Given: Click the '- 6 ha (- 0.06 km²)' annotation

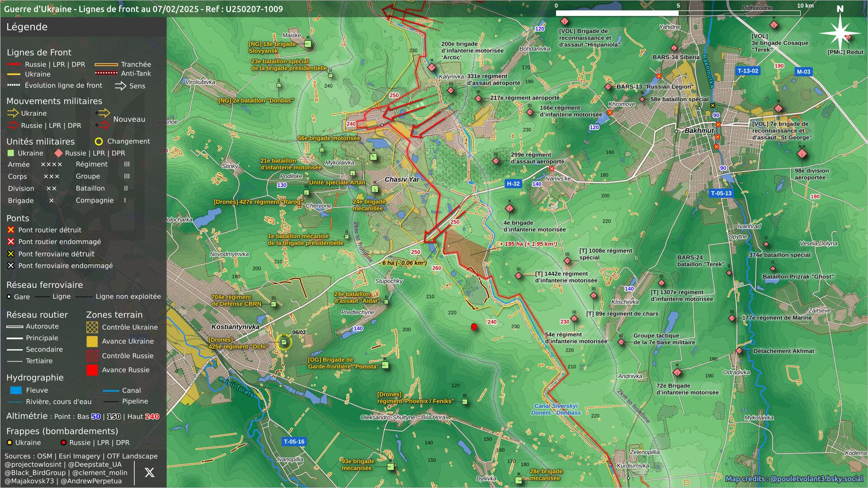Looking at the screenshot, I should coord(403,263).
